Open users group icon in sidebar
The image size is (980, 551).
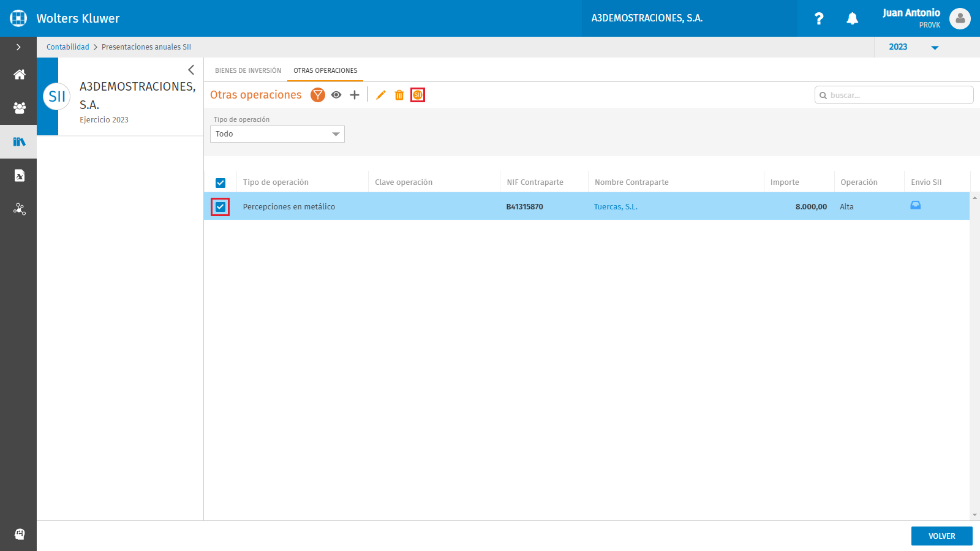(20, 108)
